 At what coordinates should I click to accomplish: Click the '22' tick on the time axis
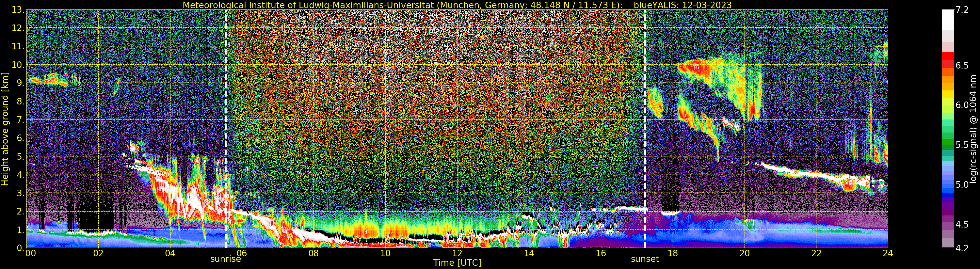pyautogui.click(x=816, y=253)
